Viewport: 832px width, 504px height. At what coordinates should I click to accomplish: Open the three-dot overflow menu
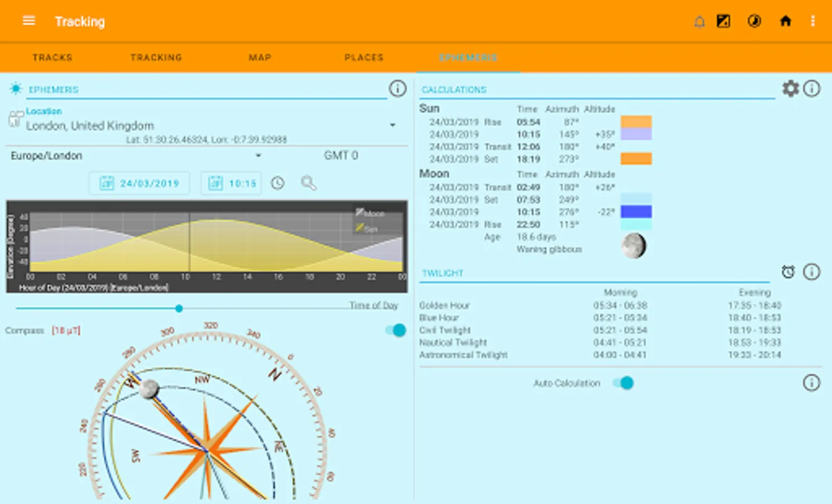813,21
